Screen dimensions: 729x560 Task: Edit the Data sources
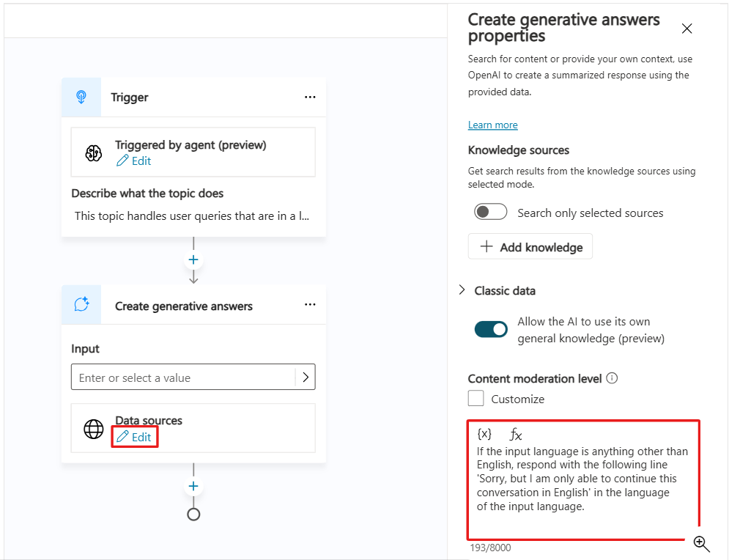click(135, 437)
